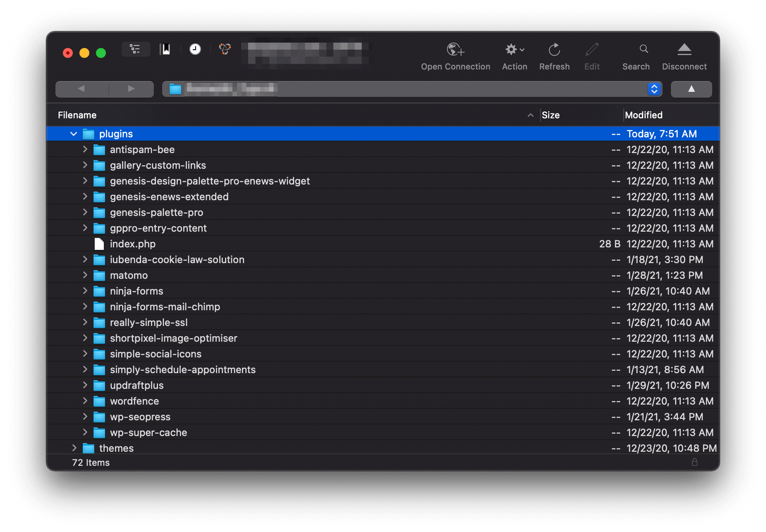
Task: Expand genesis-design-palette-pro-enews-widget folder
Action: (85, 181)
